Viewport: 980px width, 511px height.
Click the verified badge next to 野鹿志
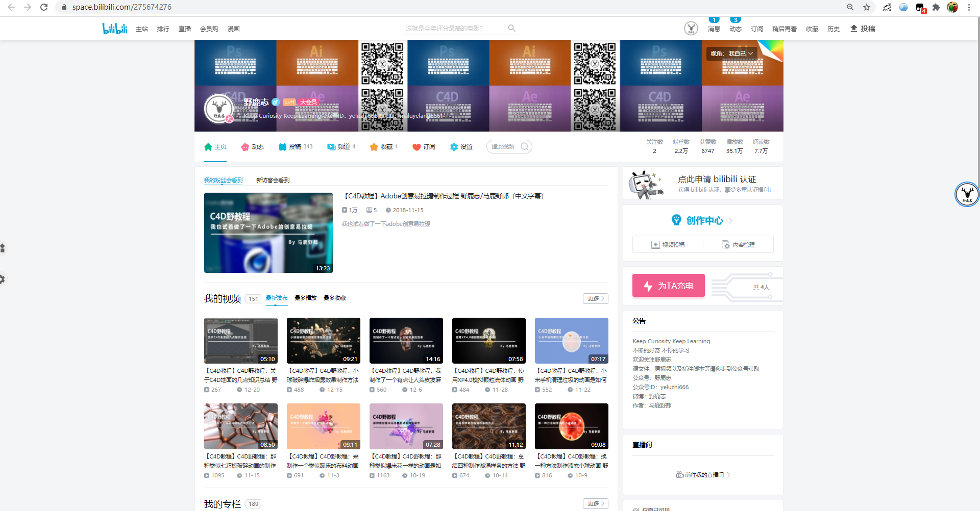(276, 102)
